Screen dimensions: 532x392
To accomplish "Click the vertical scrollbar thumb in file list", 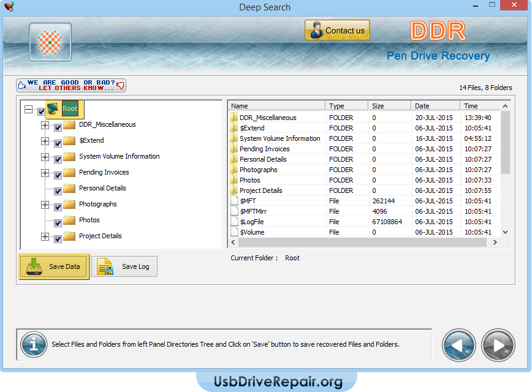I will click(x=505, y=143).
